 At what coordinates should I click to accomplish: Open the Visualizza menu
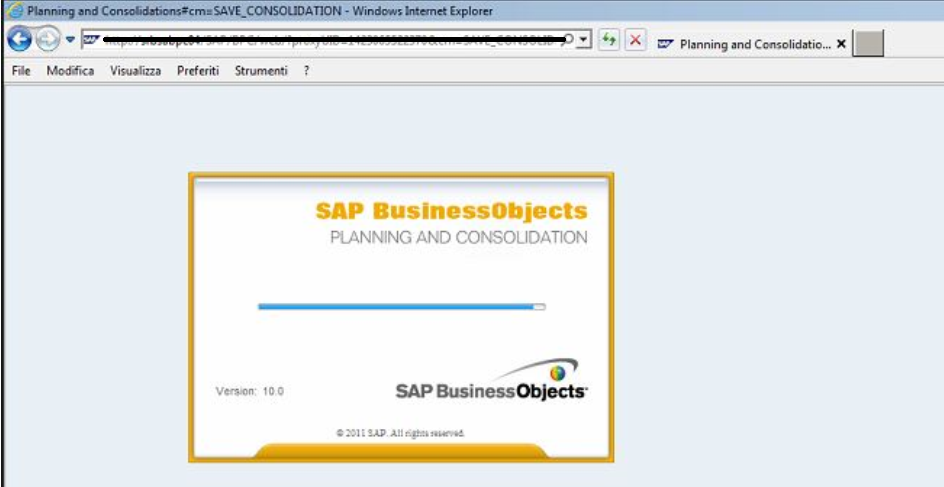(135, 71)
